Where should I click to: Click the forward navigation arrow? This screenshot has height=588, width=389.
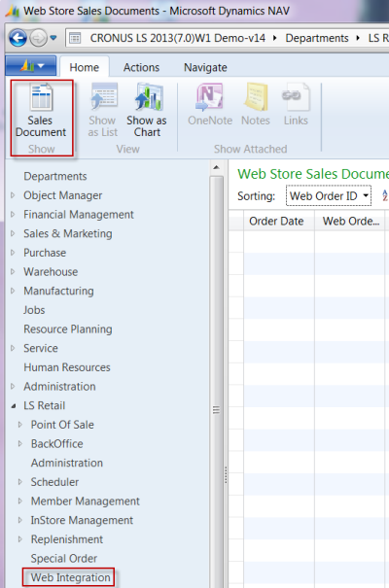pyautogui.click(x=38, y=38)
